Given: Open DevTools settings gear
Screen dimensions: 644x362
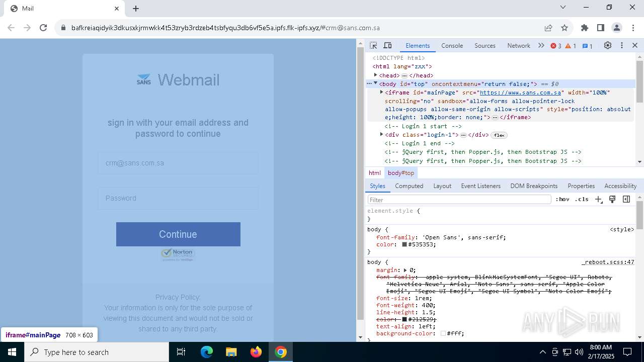Looking at the screenshot, I should click(608, 45).
